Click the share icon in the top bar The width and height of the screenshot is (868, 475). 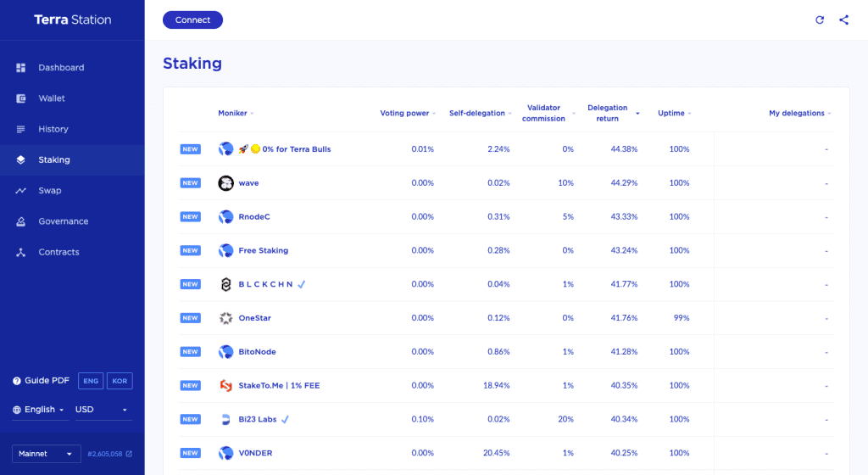tap(843, 20)
